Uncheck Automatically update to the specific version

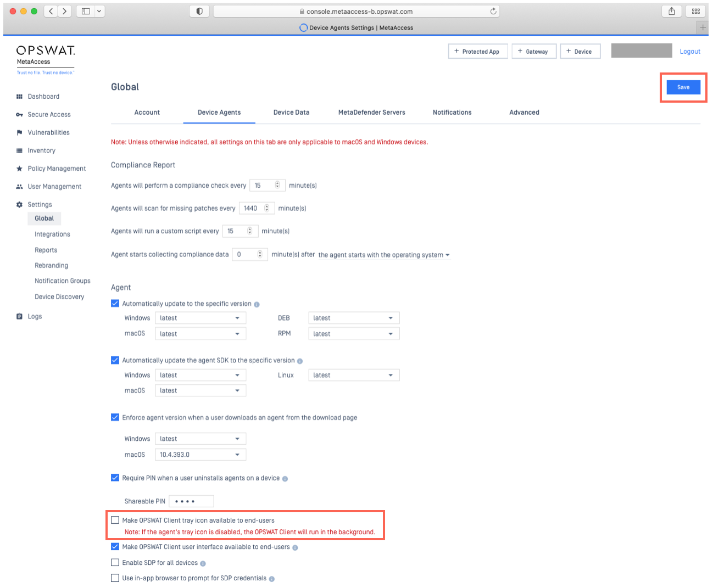click(x=115, y=303)
